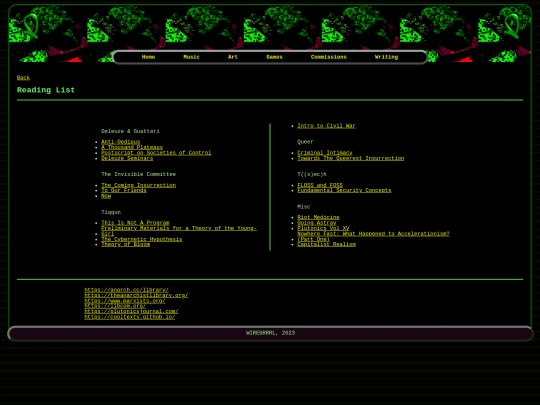Viewport: 540px width, 405px height.
Task: Open the Capitalist Realism link
Action: [326, 245]
